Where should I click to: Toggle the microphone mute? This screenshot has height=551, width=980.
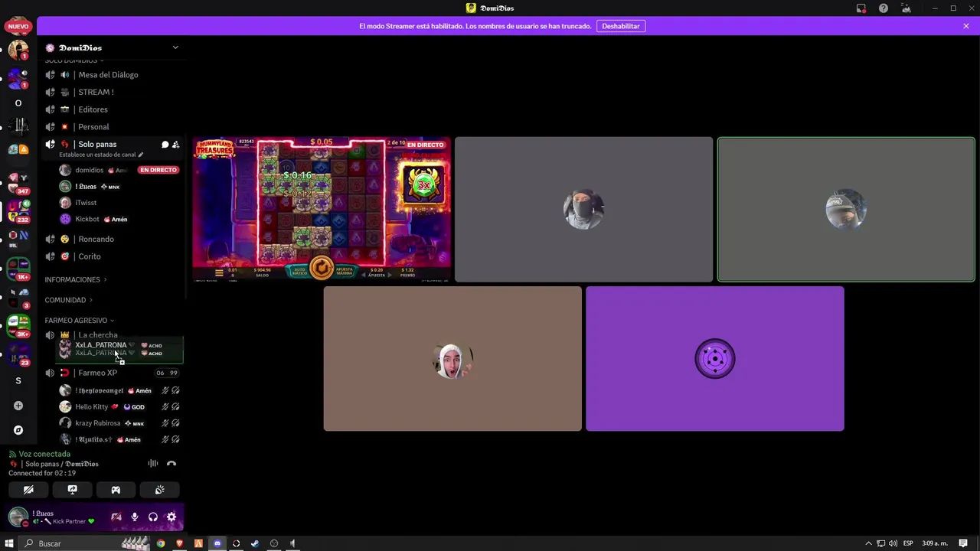(135, 517)
